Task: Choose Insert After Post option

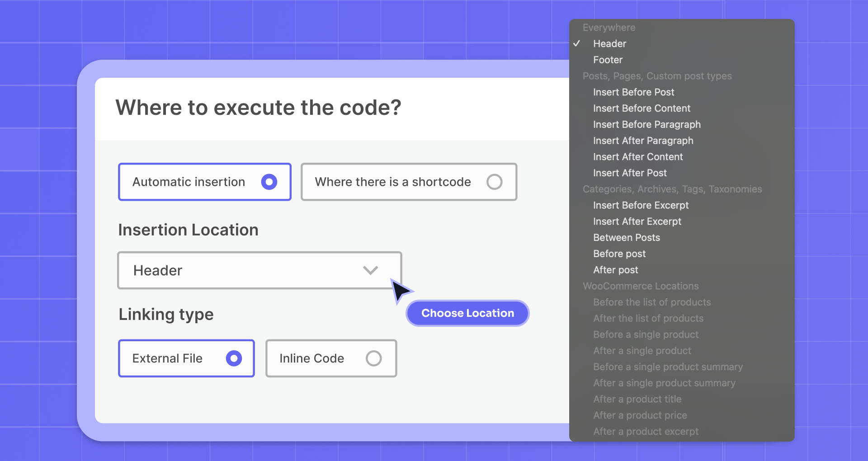Action: click(x=630, y=173)
